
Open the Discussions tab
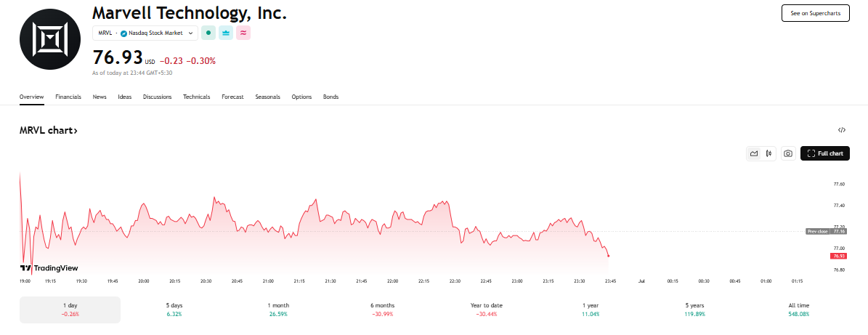pos(157,97)
